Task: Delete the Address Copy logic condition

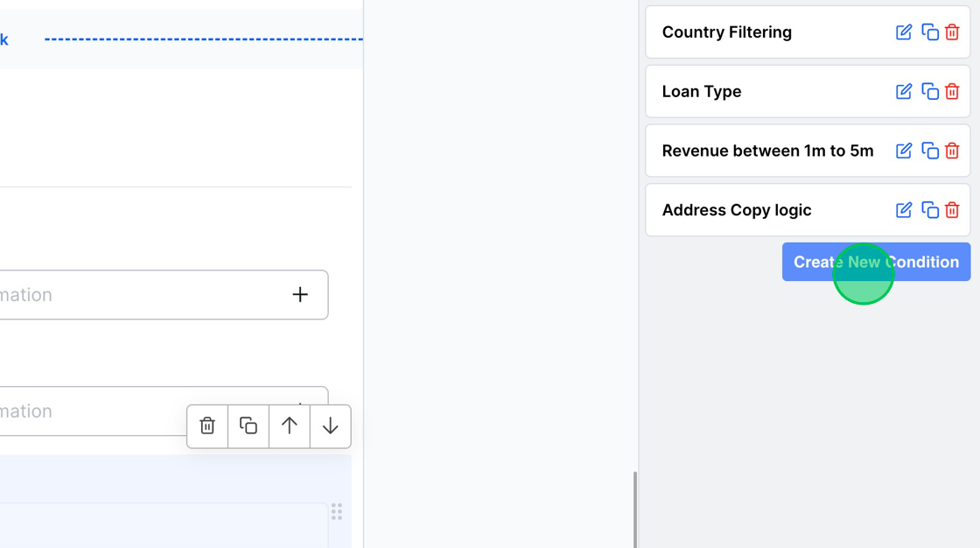Action: [x=952, y=210]
